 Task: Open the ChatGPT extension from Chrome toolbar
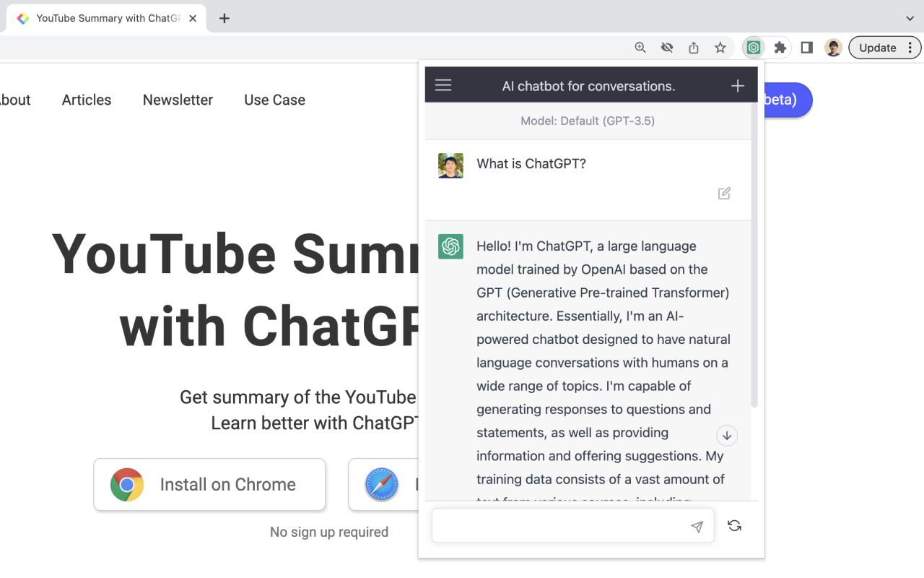(753, 47)
